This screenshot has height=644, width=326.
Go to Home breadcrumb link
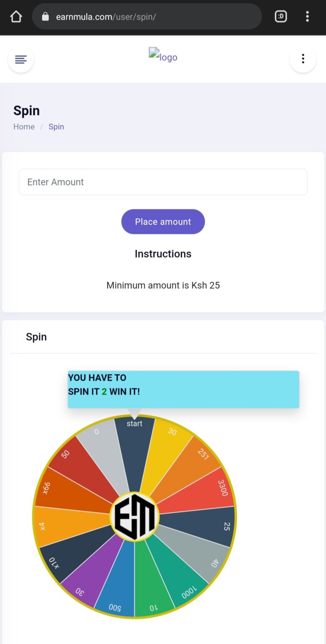click(x=24, y=127)
